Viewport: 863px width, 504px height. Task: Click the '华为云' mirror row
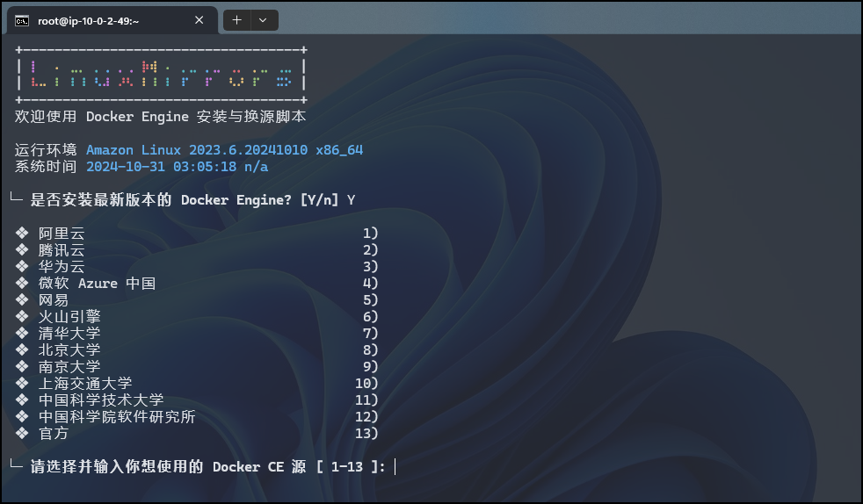(x=197, y=267)
